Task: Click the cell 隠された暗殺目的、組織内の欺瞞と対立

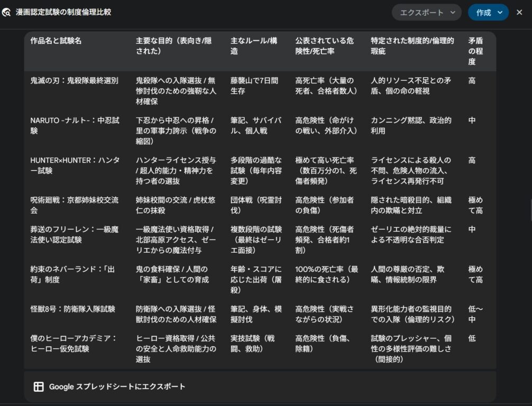Action: [x=411, y=205]
